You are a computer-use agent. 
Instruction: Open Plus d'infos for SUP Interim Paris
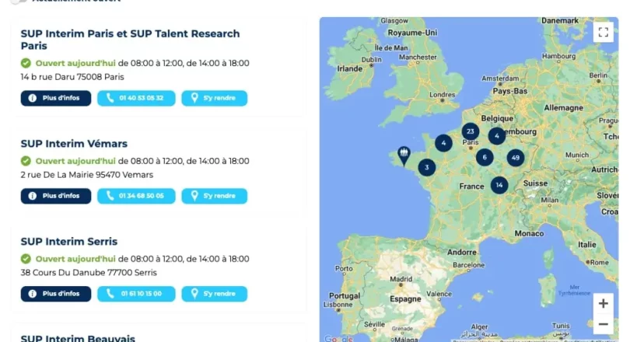coord(56,98)
